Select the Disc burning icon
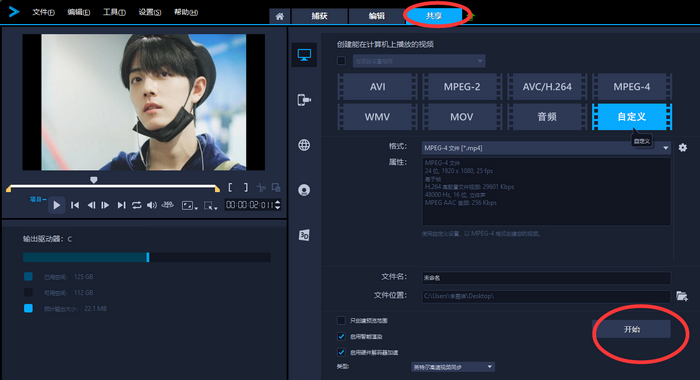 pyautogui.click(x=304, y=190)
